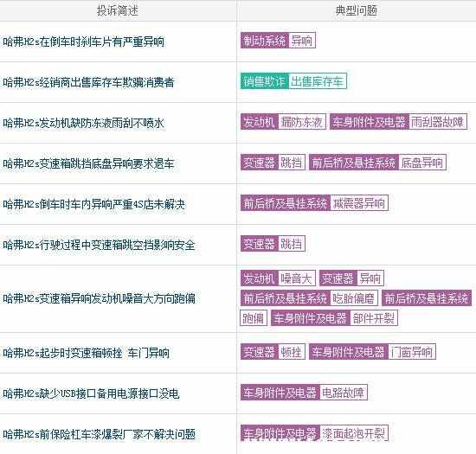Click 前后桥及悬挂系统 tag beside 减震器异响

(x=286, y=202)
